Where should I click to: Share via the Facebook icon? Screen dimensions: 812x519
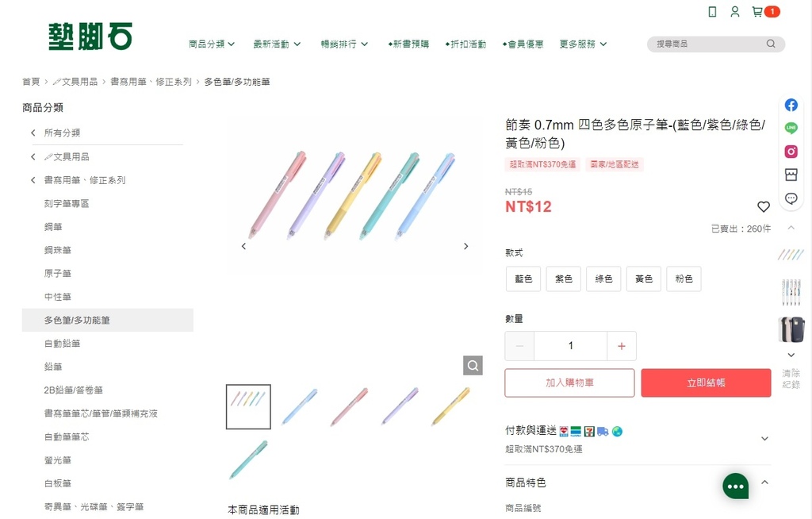tap(791, 106)
